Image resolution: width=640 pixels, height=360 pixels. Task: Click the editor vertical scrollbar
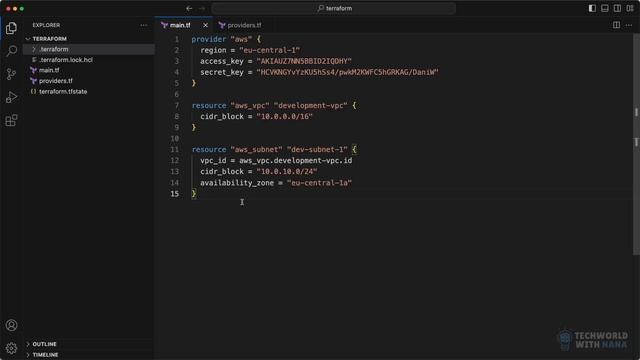pyautogui.click(x=636, y=145)
